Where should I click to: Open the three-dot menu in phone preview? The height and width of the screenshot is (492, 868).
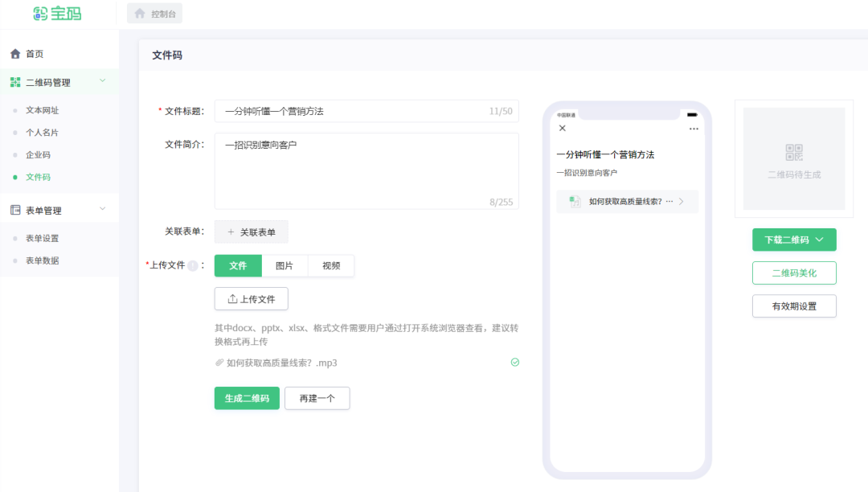tap(694, 129)
